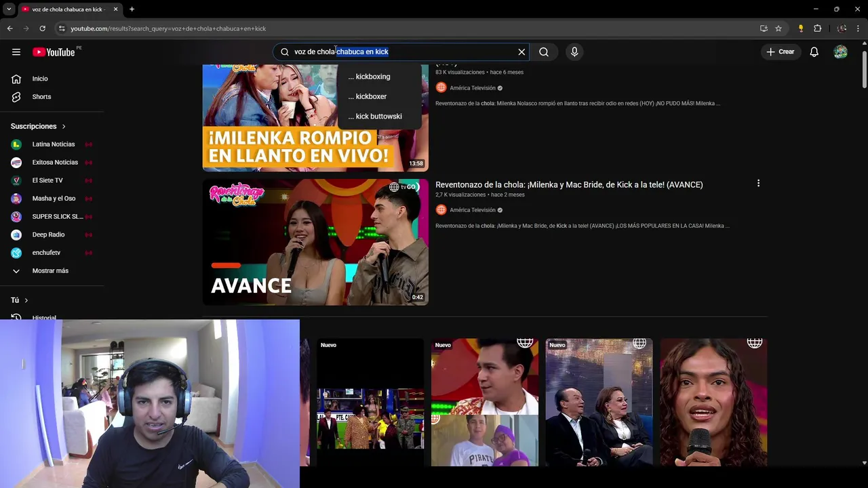Click the address bar URL
The width and height of the screenshot is (868, 488).
[x=168, y=28]
